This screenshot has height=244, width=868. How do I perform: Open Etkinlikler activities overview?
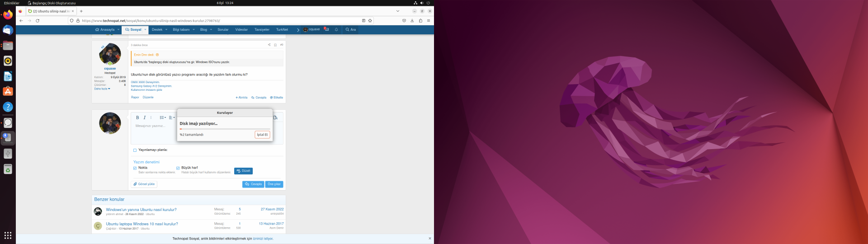point(12,3)
